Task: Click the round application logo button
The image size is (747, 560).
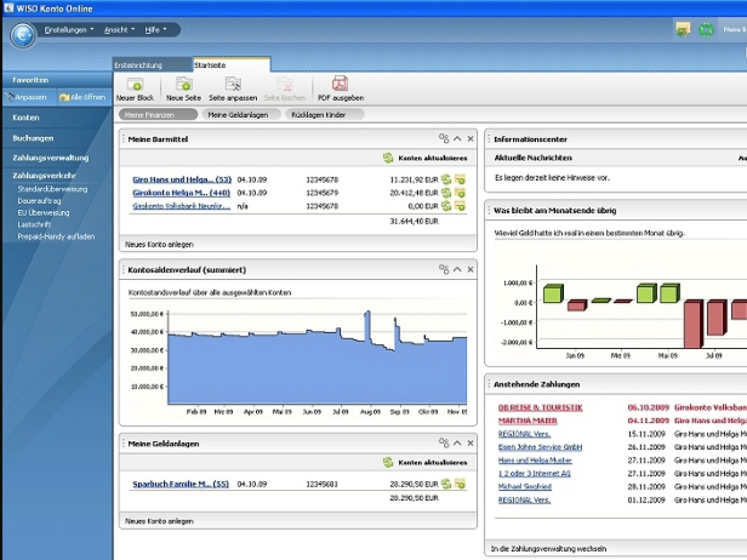Action: click(x=23, y=35)
